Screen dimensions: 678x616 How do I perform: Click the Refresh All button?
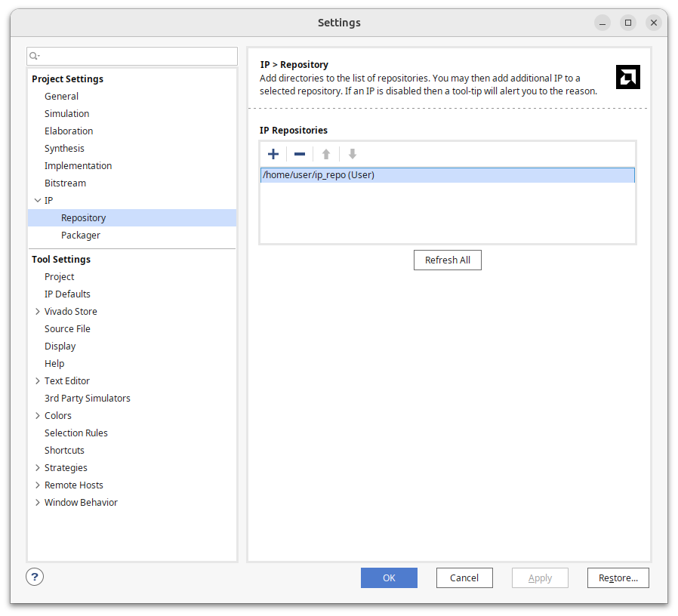[448, 260]
